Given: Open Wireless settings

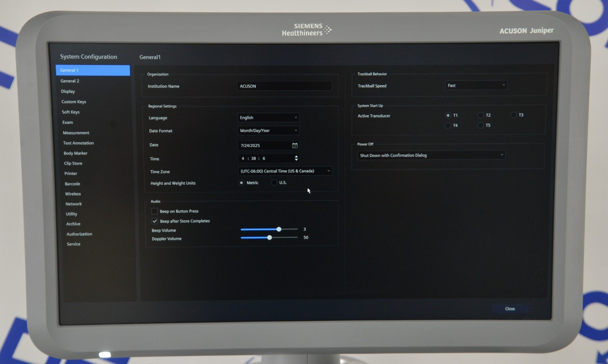Looking at the screenshot, I should (x=73, y=194).
